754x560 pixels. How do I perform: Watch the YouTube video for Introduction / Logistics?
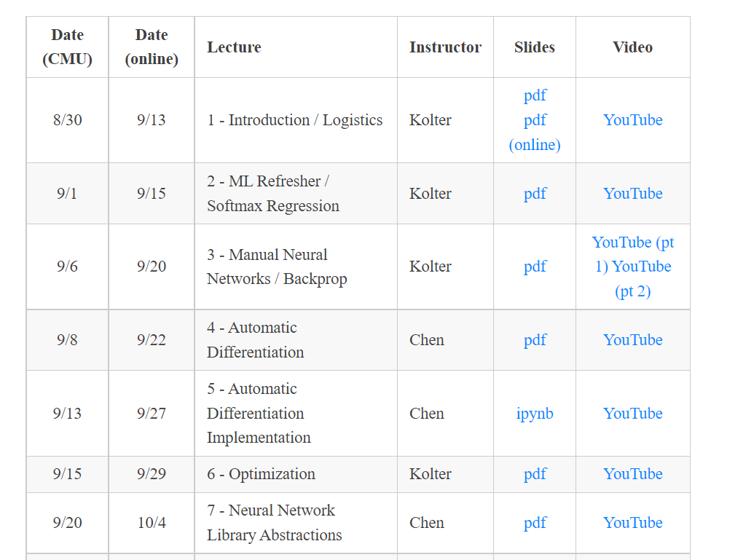click(632, 120)
